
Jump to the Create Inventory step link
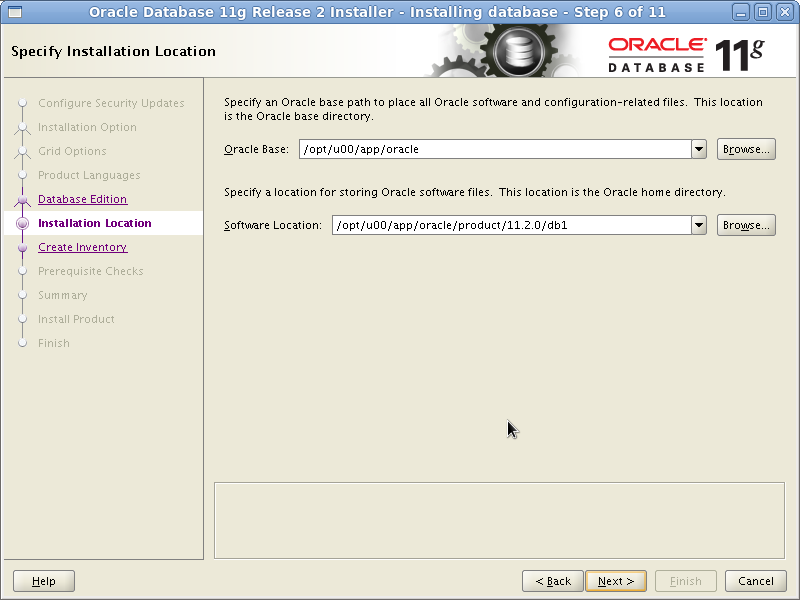coord(83,247)
